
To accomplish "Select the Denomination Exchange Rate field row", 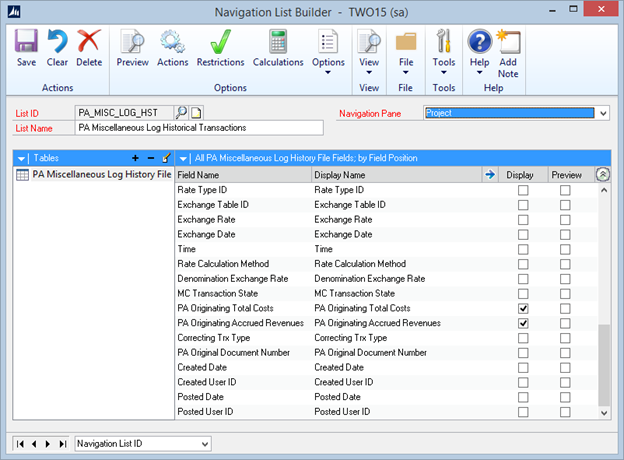I will (x=386, y=279).
